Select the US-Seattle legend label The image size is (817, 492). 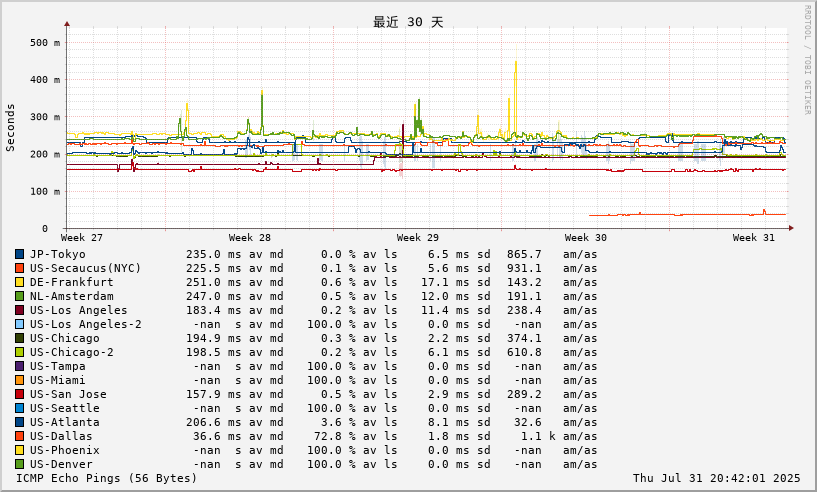click(x=65, y=408)
